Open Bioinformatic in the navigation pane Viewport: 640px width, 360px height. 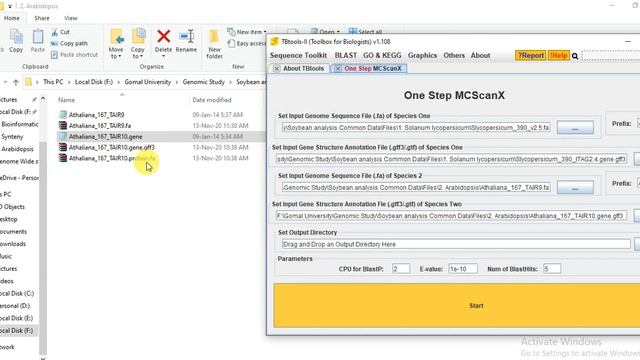20,124
